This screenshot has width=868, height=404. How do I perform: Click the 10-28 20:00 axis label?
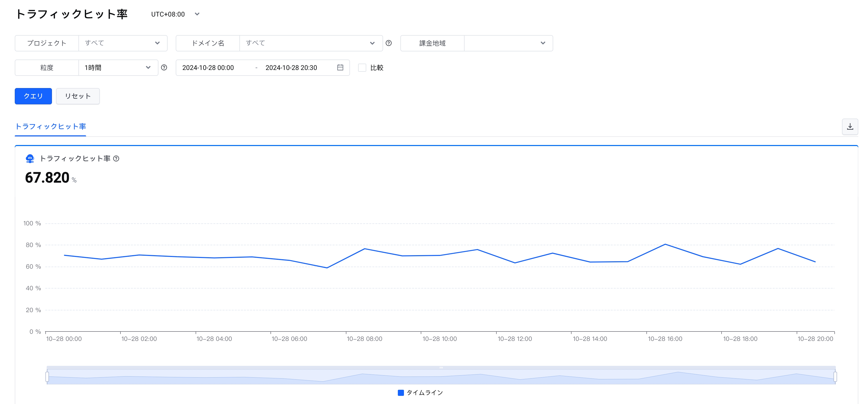[x=816, y=339]
